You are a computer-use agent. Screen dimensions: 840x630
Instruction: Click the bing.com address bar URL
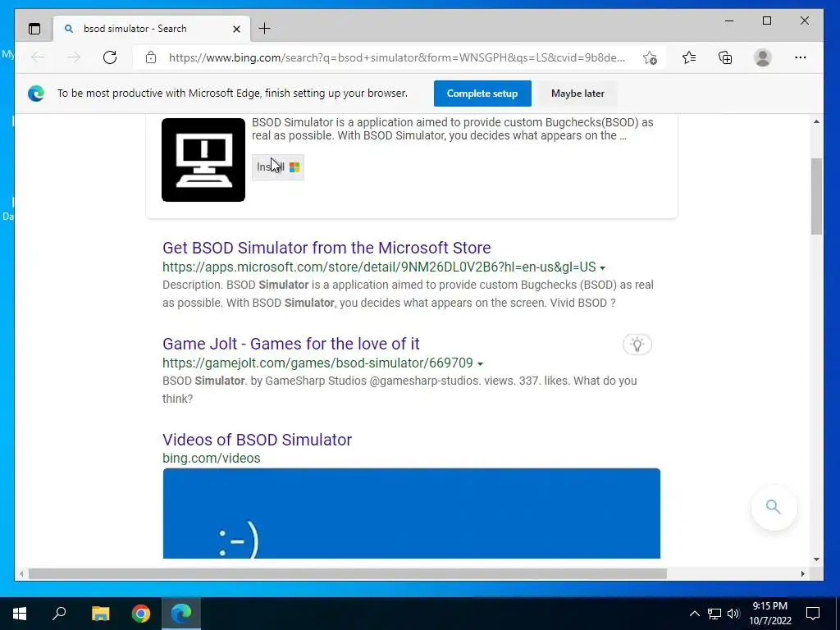pos(397,57)
